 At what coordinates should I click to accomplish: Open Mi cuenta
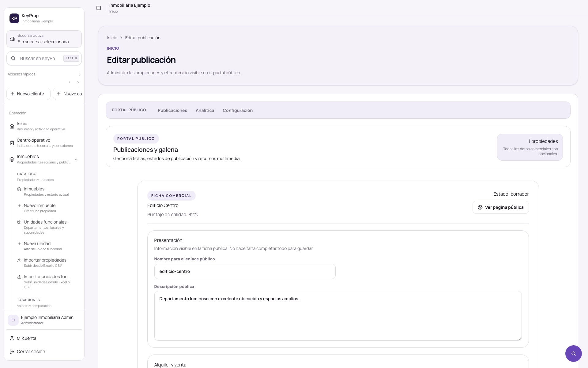tap(44, 338)
